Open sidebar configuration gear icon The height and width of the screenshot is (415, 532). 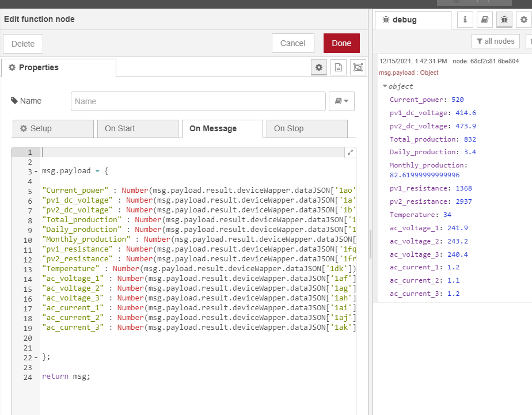(x=524, y=20)
